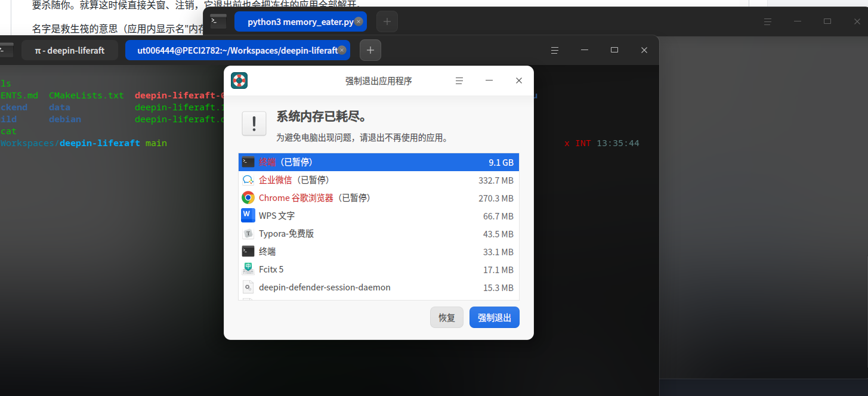This screenshot has height=396, width=868.
Task: Select the 企业微信 app icon in the list
Action: click(248, 180)
